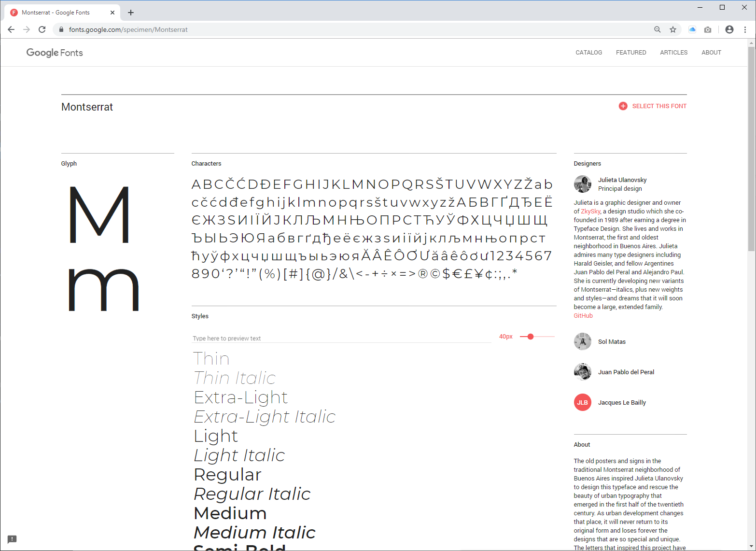
Task: Click the red plus select-font icon
Action: tap(623, 106)
